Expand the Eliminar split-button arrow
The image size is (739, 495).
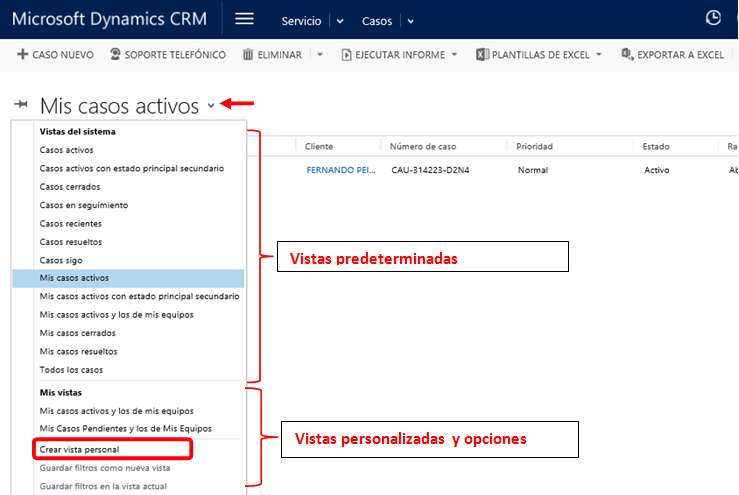pos(320,54)
